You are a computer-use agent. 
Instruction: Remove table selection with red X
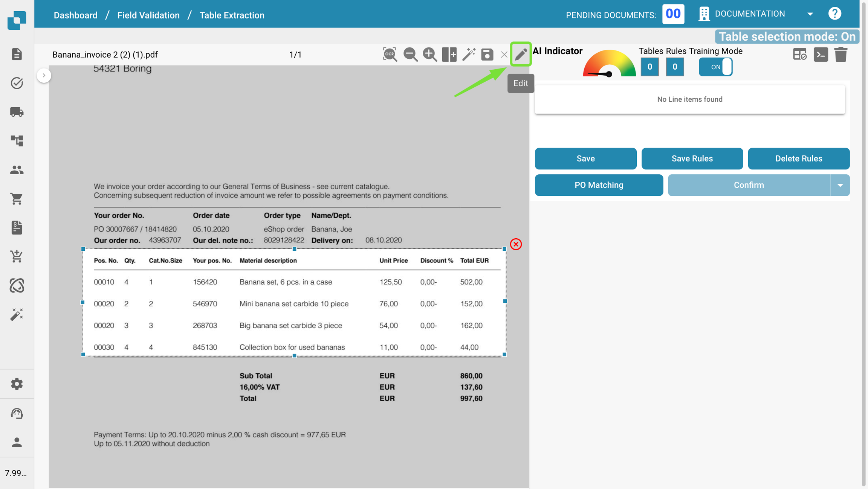(x=516, y=244)
